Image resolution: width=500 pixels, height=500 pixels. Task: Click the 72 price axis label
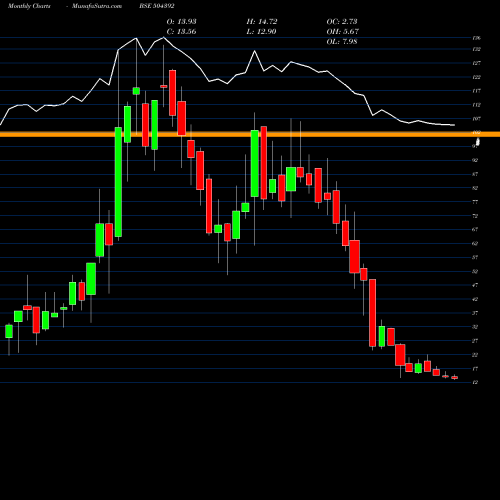(x=475, y=216)
